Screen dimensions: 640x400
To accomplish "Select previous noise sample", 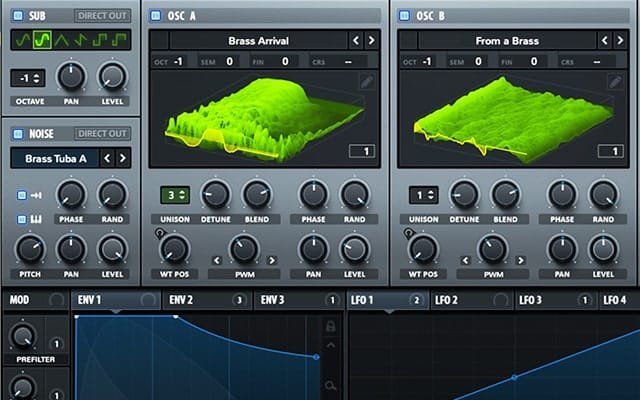I will coord(107,158).
